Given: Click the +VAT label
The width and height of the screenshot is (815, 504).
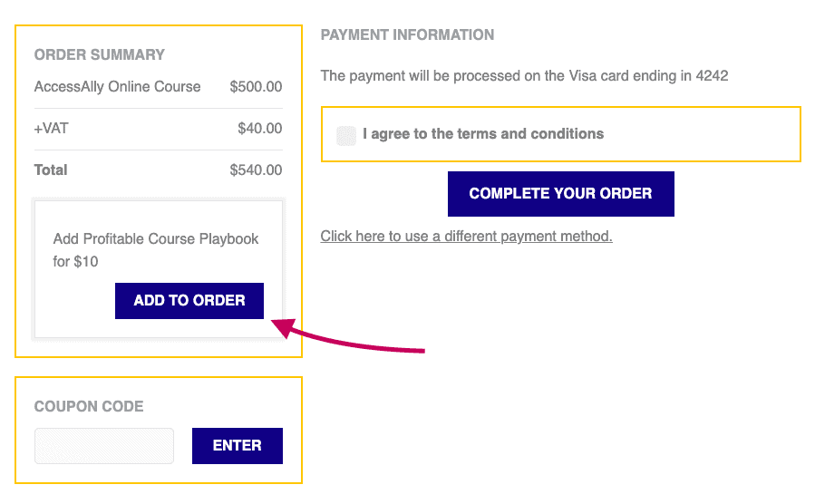Looking at the screenshot, I should (x=51, y=129).
